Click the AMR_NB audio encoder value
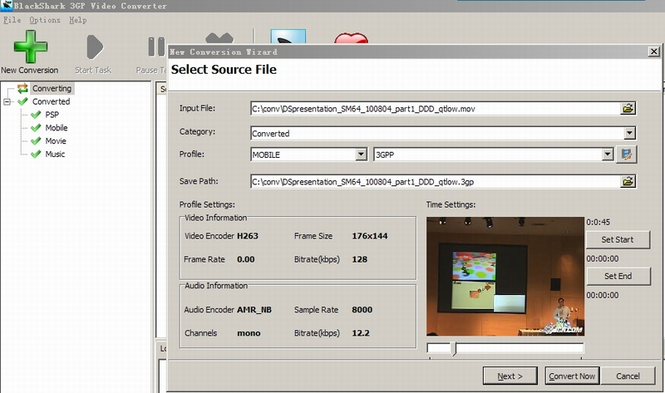Screen dimensions: 665x393 click(254, 309)
